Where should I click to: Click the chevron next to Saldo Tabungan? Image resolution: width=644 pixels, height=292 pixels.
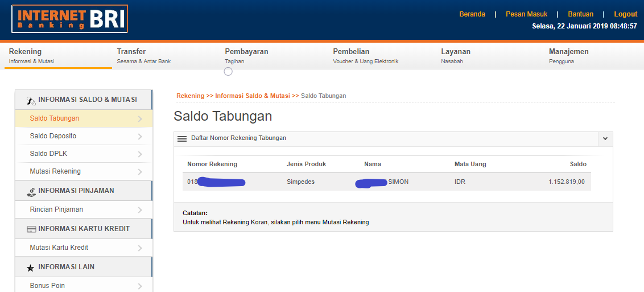point(140,119)
